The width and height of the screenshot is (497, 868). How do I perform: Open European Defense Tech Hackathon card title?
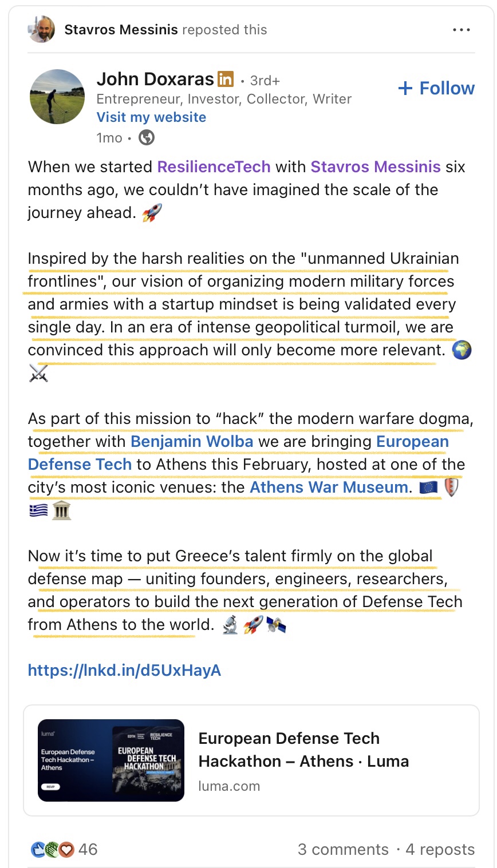[303, 750]
